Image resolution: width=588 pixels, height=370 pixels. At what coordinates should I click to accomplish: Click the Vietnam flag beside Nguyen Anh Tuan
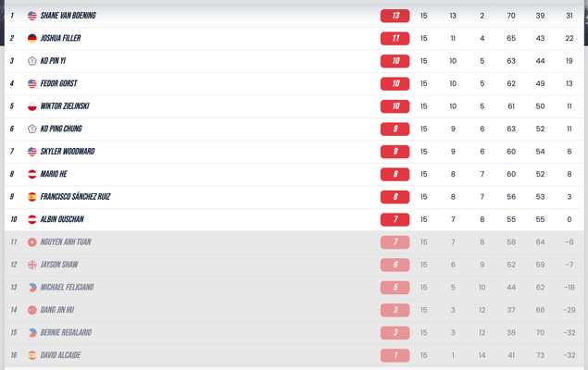click(32, 242)
